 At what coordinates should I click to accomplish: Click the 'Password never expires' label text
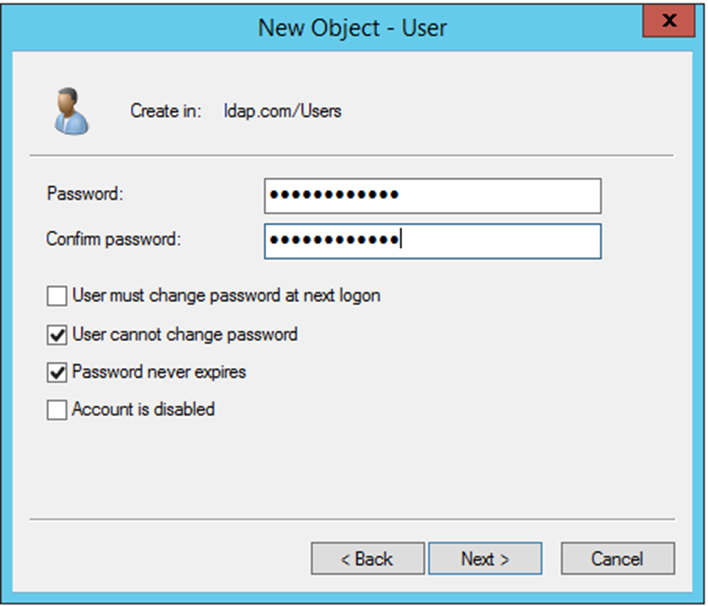(x=159, y=372)
